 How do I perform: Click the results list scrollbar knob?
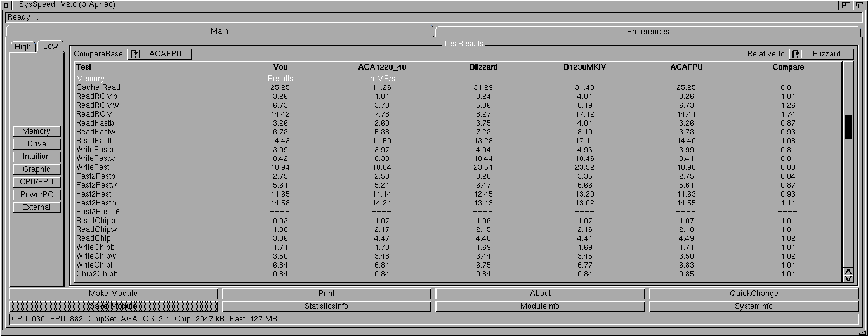(848, 126)
